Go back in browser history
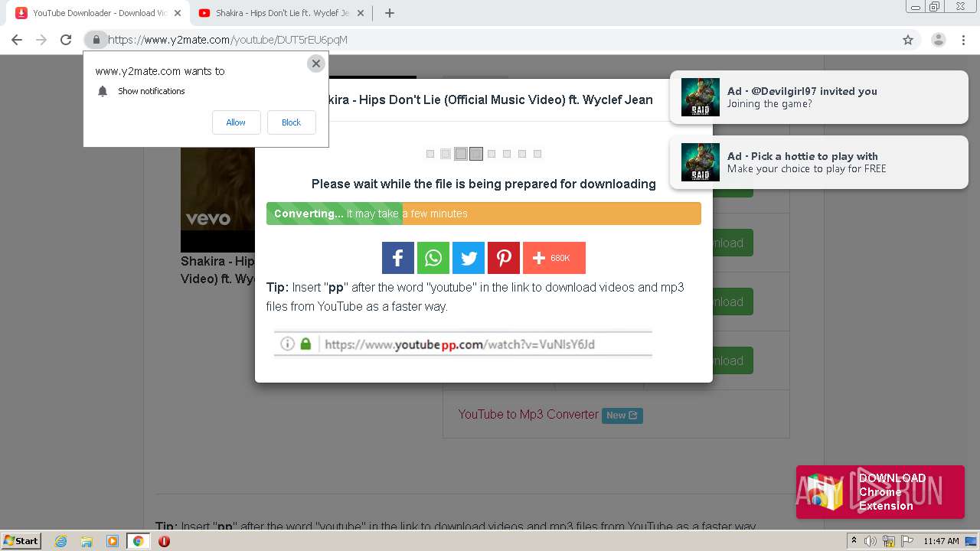Image resolution: width=980 pixels, height=551 pixels. pos(17,40)
